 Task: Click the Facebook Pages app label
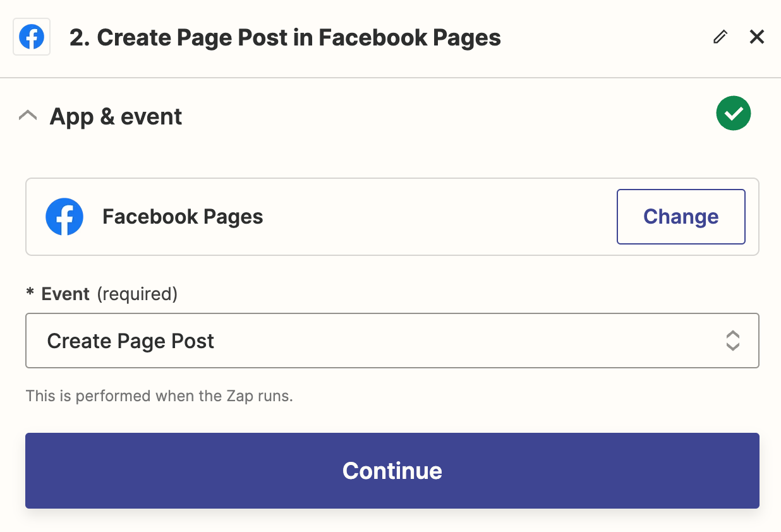(x=183, y=217)
